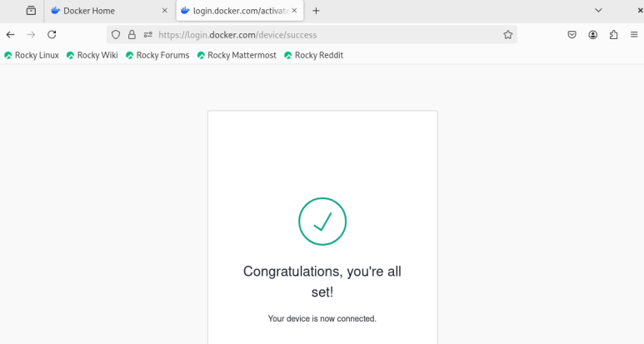
Task: Open the Rocky Linux bookmark
Action: click(32, 56)
